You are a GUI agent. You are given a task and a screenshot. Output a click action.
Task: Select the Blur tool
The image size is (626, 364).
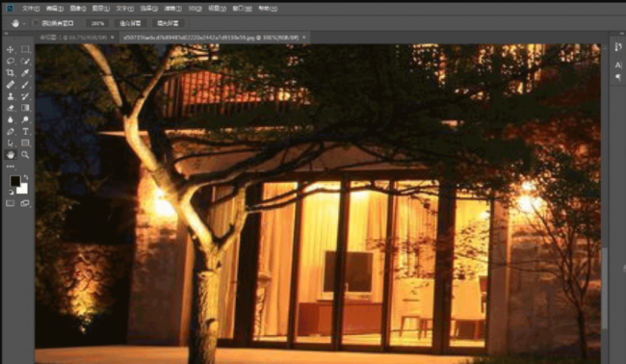pos(11,119)
